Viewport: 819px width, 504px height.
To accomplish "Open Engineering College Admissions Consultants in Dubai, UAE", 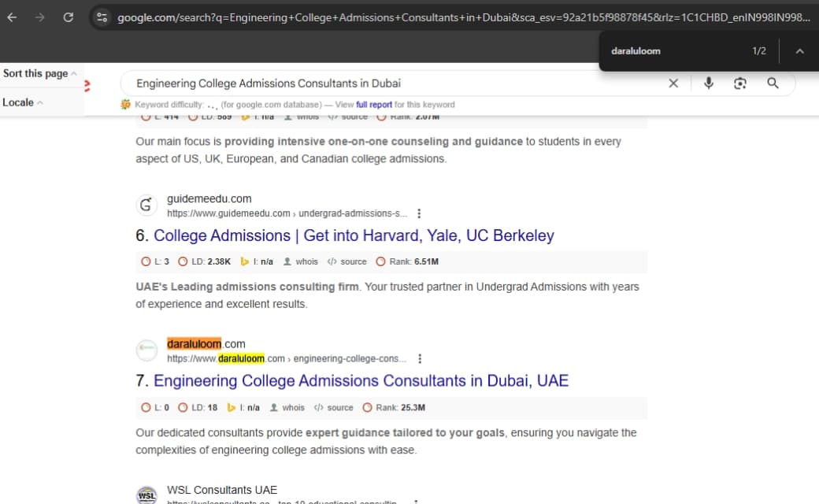I will 361,381.
